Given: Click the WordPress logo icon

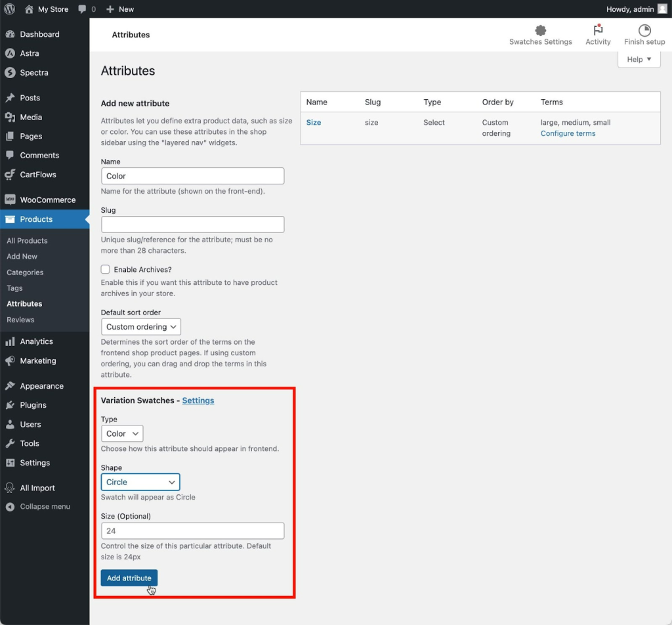Looking at the screenshot, I should (9, 9).
